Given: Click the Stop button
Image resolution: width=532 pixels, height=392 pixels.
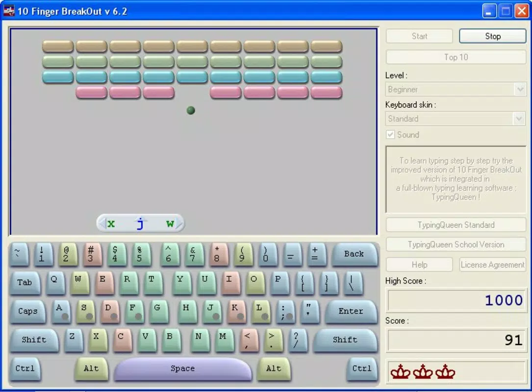Looking at the screenshot, I should (x=492, y=36).
